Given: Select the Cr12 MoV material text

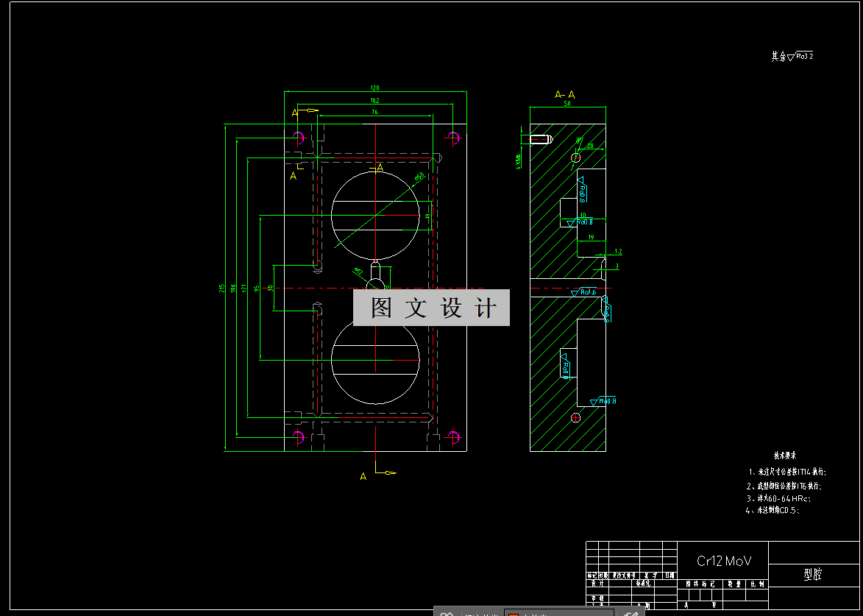Looking at the screenshot, I should click(x=724, y=561).
